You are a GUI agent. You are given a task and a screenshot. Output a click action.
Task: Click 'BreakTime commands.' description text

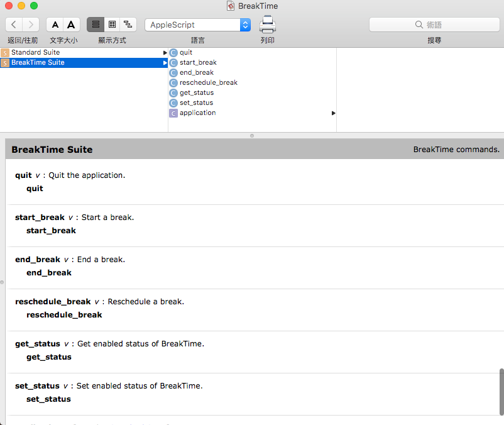[456, 150]
